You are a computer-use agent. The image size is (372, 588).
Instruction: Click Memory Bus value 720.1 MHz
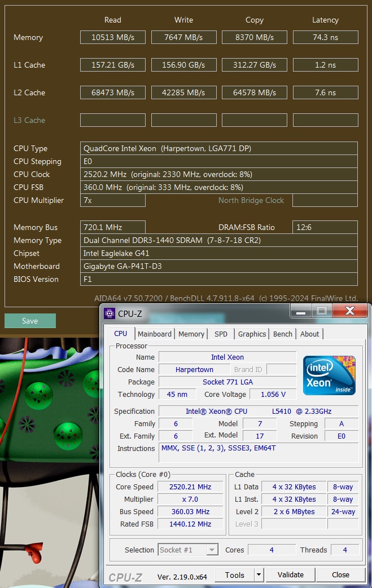point(112,227)
